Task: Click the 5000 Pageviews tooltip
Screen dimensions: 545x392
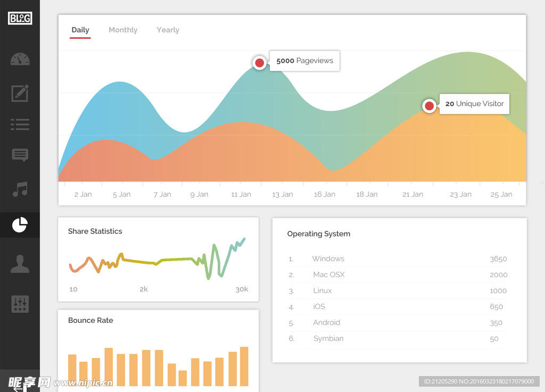Action: 304,61
